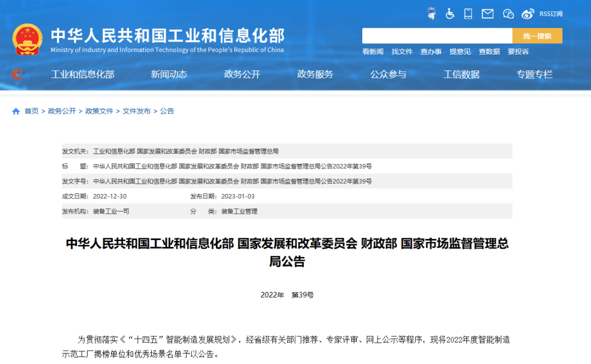Click the WeChat icon in header
Viewport: 591px width, 364px height.
click(508, 14)
